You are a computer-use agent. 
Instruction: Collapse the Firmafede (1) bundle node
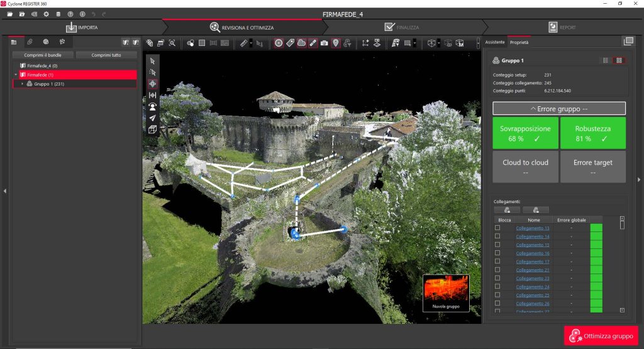16,75
